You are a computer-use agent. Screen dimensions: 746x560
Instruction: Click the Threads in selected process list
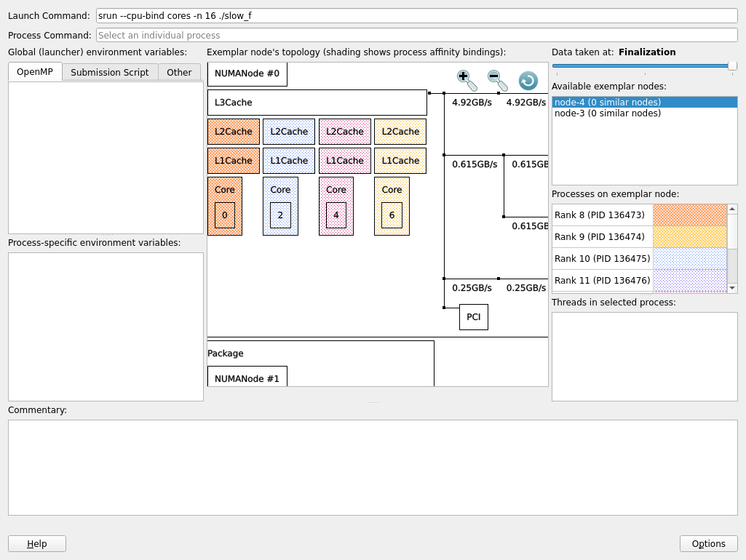coord(645,356)
